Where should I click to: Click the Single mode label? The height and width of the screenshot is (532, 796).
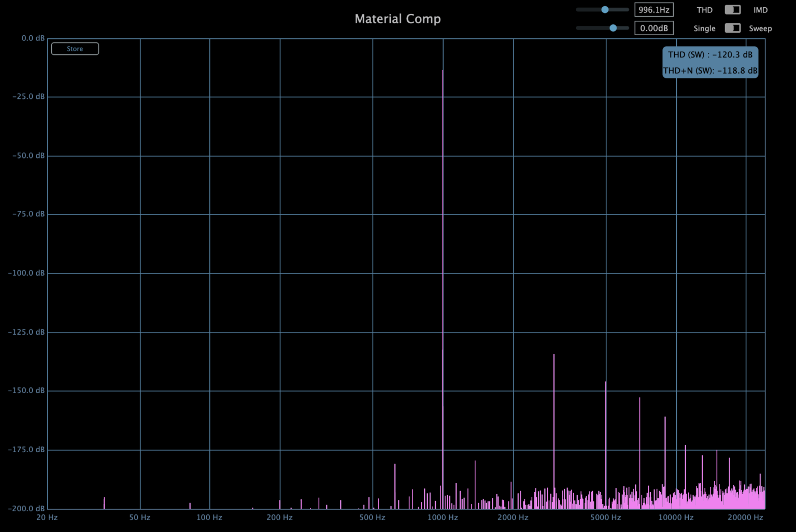click(704, 28)
